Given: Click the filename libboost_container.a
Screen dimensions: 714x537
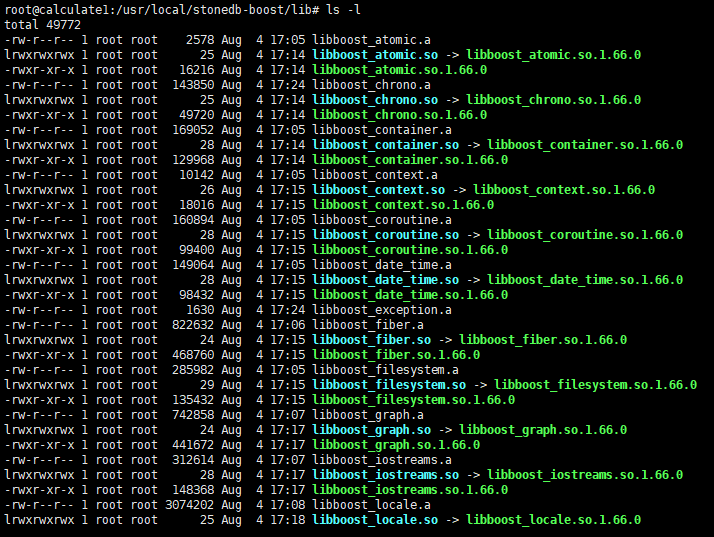Looking at the screenshot, I should [382, 130].
